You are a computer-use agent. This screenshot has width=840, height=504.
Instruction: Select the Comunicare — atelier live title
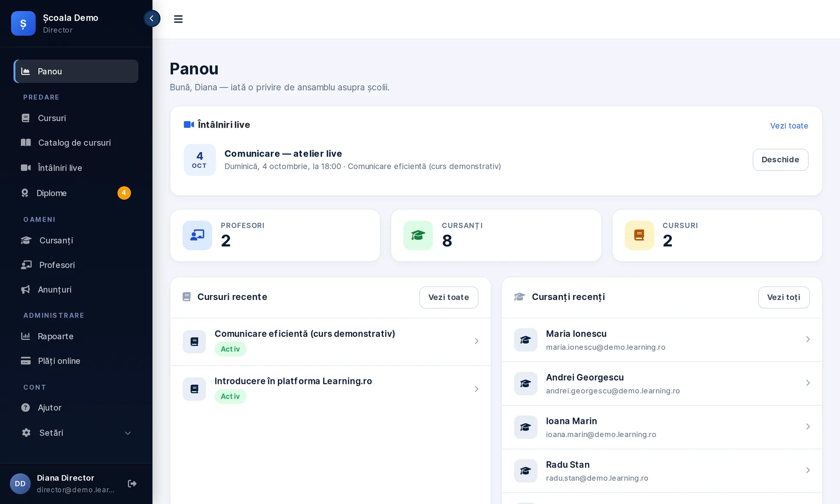click(283, 153)
